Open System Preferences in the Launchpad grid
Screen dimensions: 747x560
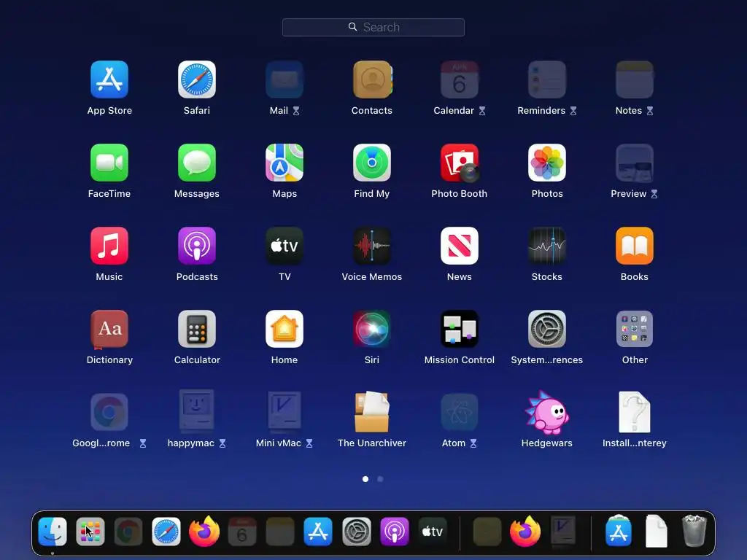pyautogui.click(x=547, y=329)
